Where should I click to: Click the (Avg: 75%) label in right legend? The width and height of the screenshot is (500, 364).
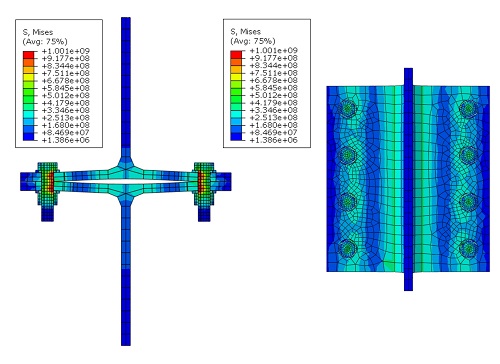coord(252,41)
